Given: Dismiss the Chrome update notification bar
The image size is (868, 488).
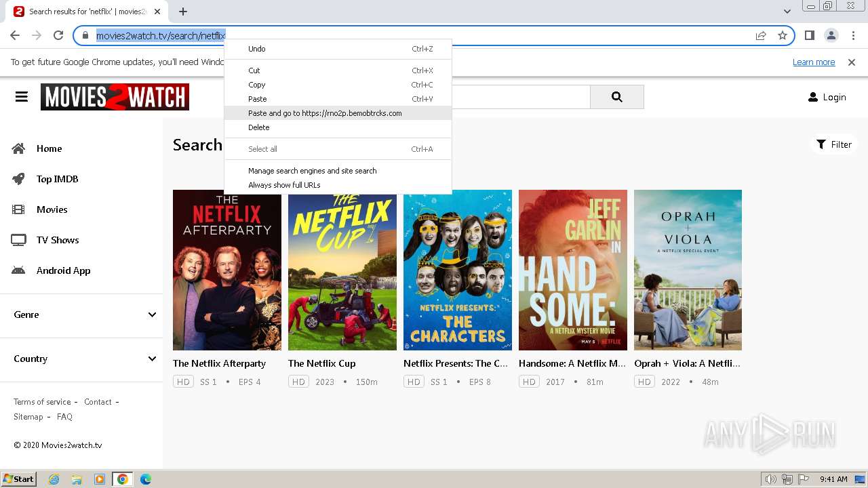Looking at the screenshot, I should tap(852, 62).
